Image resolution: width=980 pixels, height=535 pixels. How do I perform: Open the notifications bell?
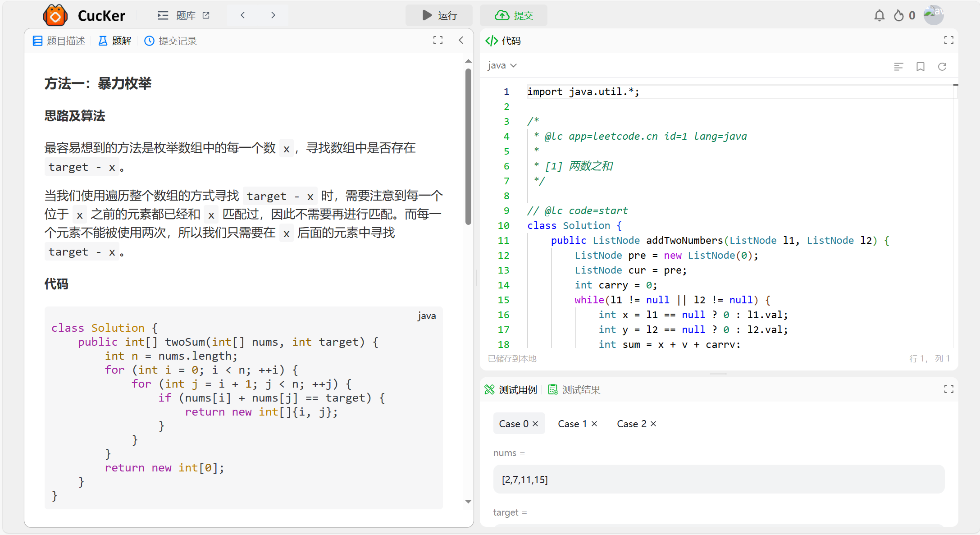[879, 15]
